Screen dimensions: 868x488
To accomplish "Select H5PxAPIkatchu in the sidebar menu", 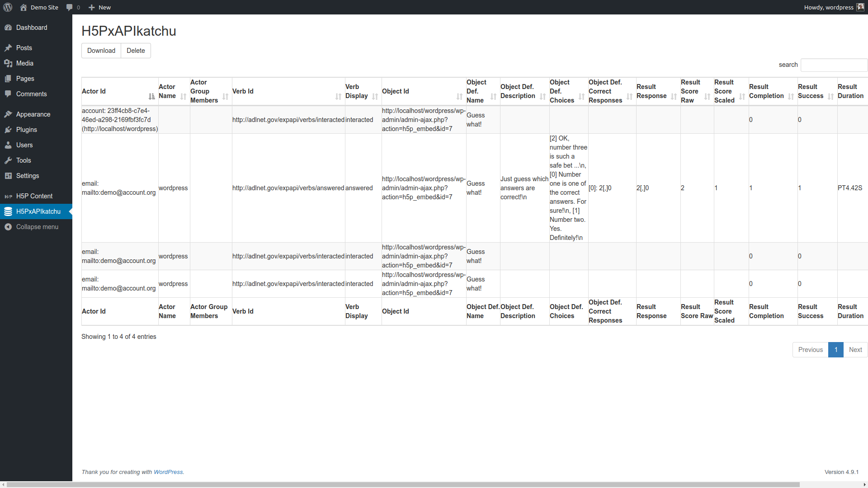I will pos(36,211).
